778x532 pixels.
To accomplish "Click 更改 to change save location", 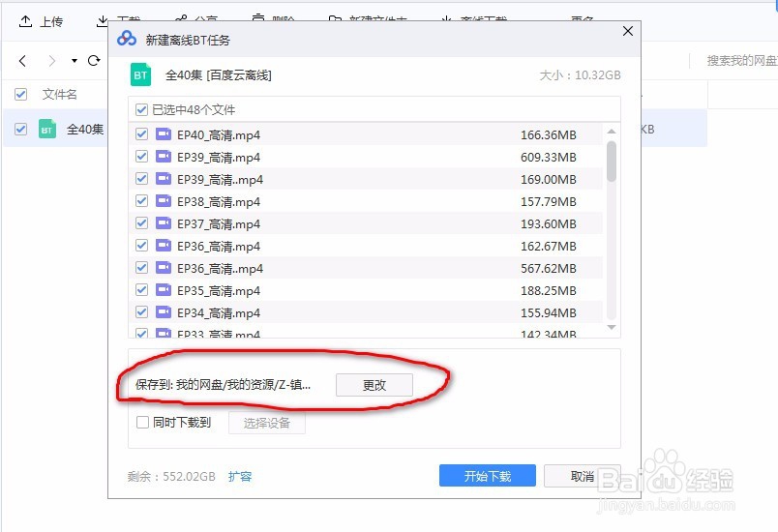I will [x=374, y=385].
